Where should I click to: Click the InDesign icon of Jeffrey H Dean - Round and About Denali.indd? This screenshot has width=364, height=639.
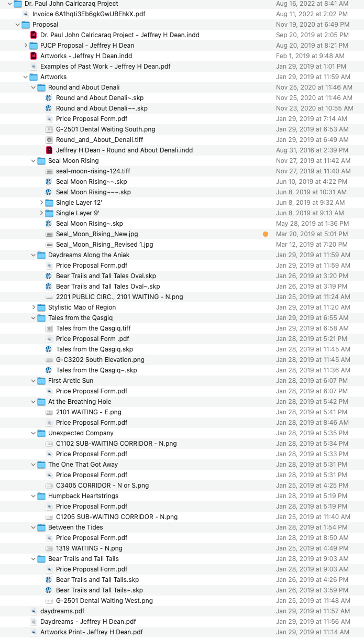coord(49,150)
